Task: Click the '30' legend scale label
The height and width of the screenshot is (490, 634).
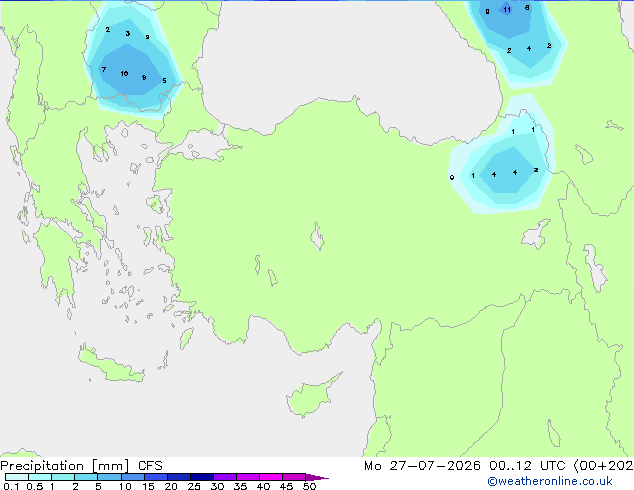Action: pyautogui.click(x=217, y=486)
